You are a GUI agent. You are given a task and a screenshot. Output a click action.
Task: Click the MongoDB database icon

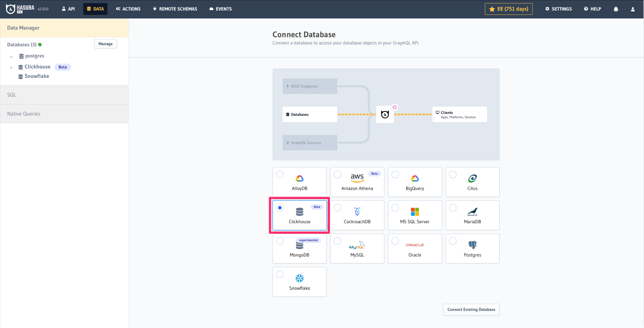pos(300,245)
